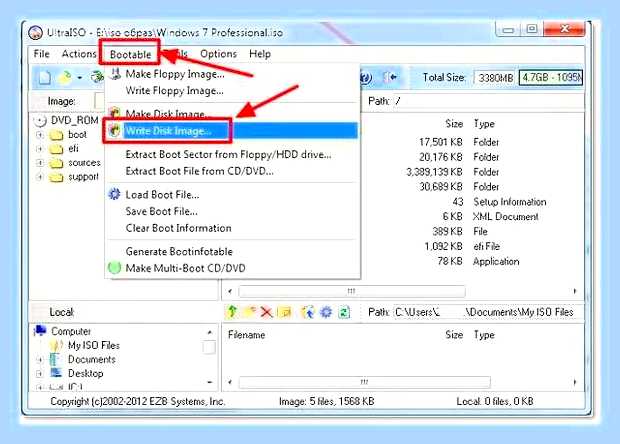
Task: Open the Options menu
Action: tap(218, 54)
